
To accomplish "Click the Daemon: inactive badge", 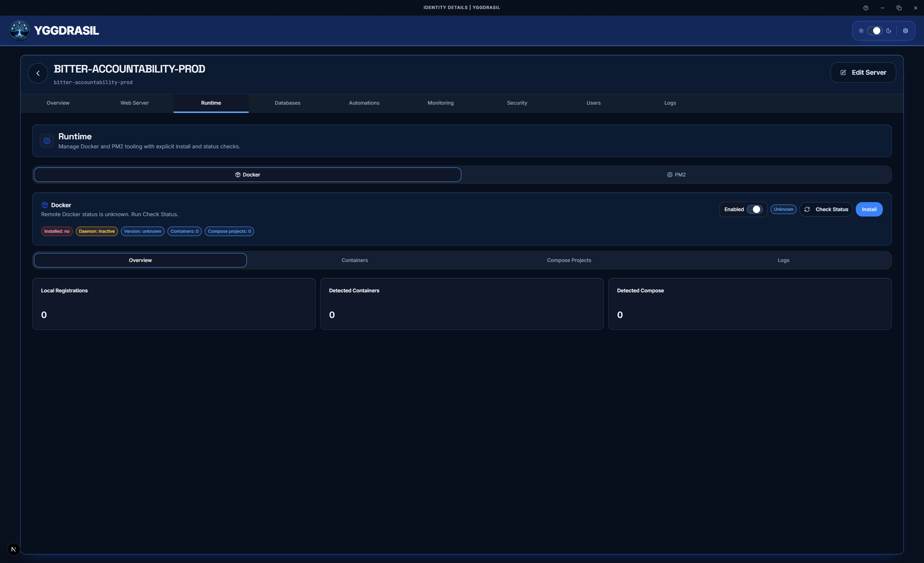I will point(96,231).
